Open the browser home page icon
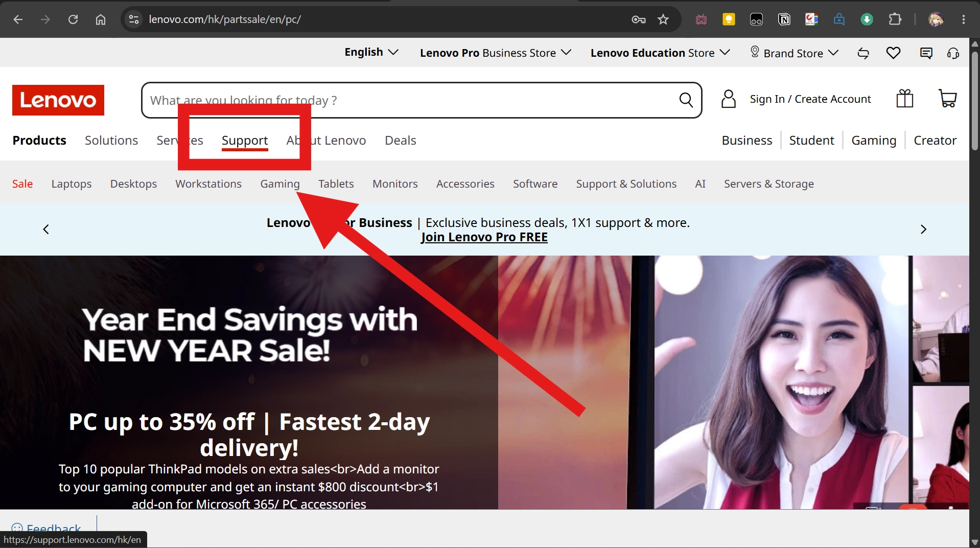 pyautogui.click(x=101, y=19)
